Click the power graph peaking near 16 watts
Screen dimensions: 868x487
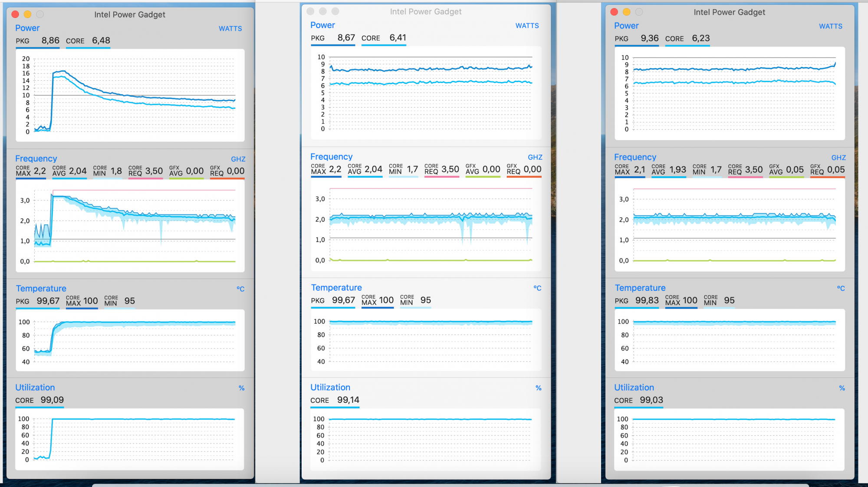130,95
